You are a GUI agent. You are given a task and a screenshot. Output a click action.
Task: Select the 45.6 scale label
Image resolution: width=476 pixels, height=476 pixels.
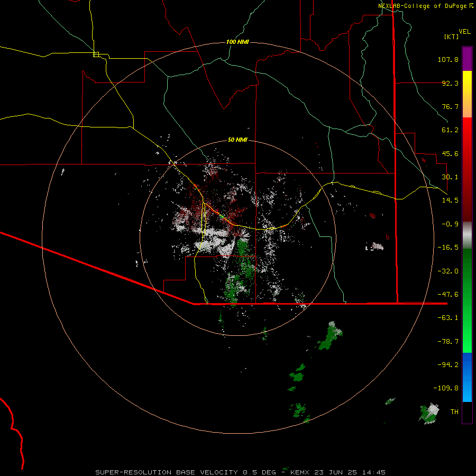click(x=450, y=153)
